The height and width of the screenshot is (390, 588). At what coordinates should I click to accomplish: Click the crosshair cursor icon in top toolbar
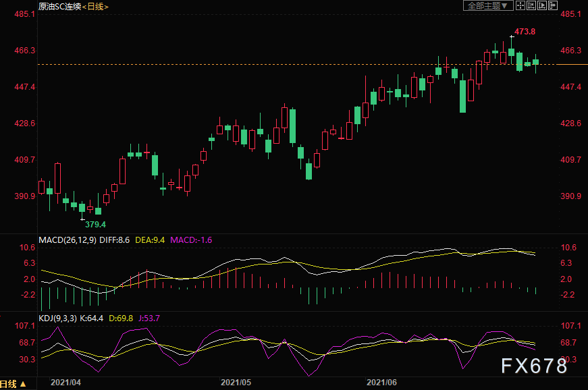520,5
